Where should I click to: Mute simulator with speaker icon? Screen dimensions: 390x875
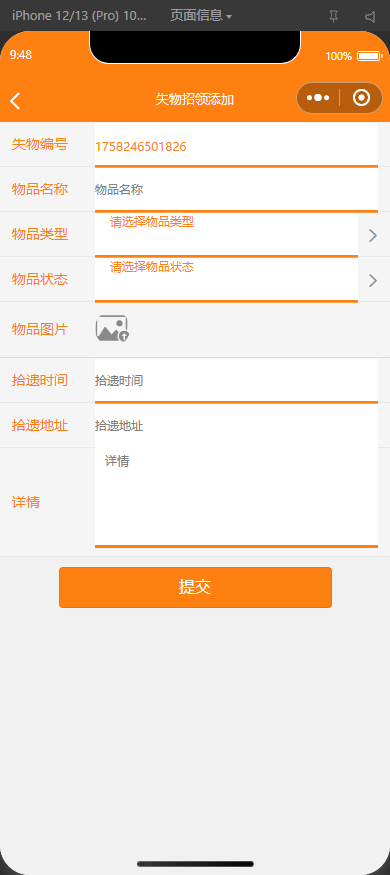[370, 16]
